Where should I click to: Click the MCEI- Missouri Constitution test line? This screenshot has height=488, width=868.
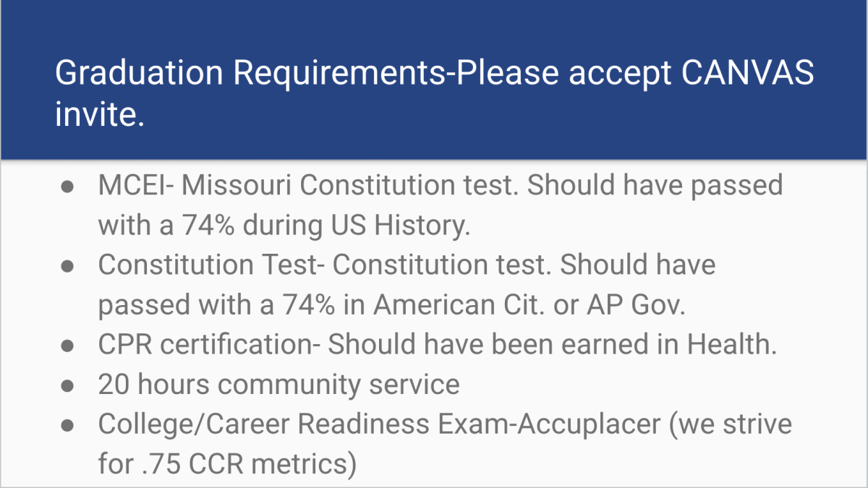pyautogui.click(x=441, y=186)
